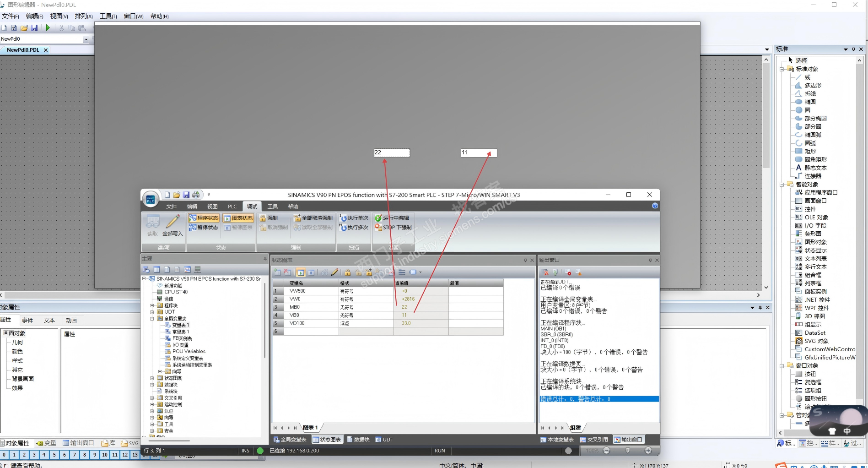
Task: Click the 新值 cell in the VW500 row
Action: [476, 291]
